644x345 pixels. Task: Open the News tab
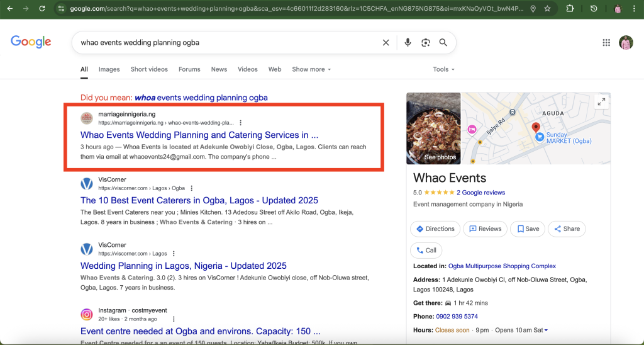(x=219, y=69)
